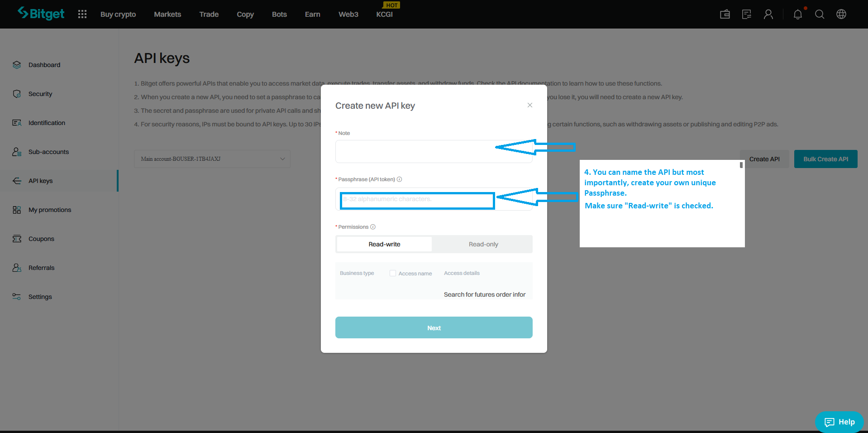This screenshot has height=433, width=868.
Task: Click the Settings sliders icon
Action: (x=17, y=297)
